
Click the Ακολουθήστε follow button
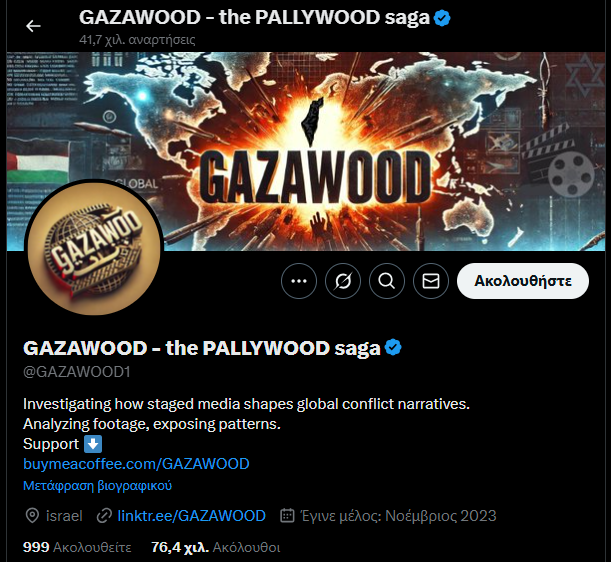(x=523, y=281)
